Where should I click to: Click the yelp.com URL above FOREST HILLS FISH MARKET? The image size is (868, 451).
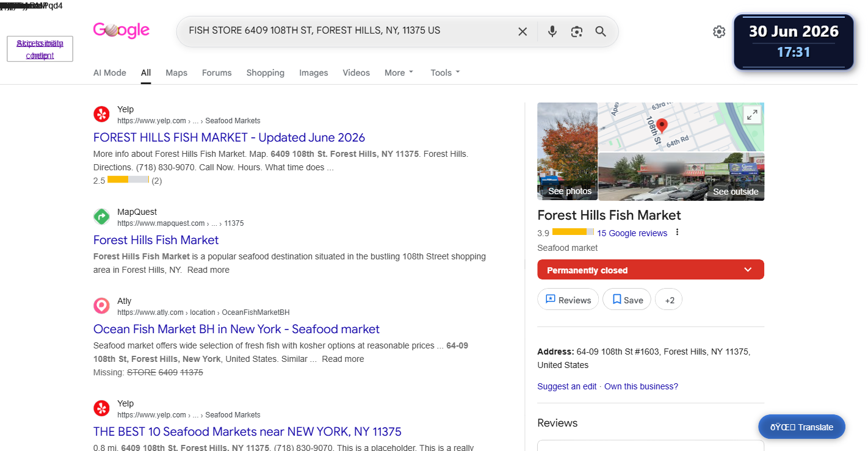pyautogui.click(x=189, y=121)
